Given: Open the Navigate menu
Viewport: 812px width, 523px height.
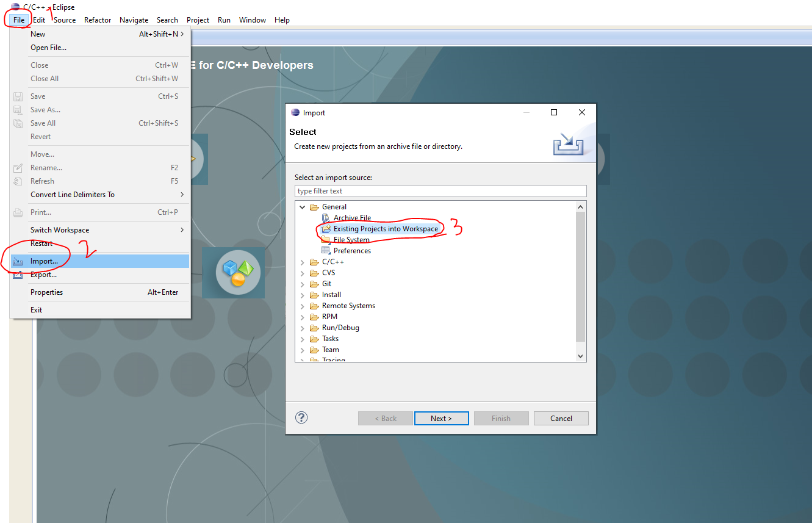Looking at the screenshot, I should coord(134,20).
